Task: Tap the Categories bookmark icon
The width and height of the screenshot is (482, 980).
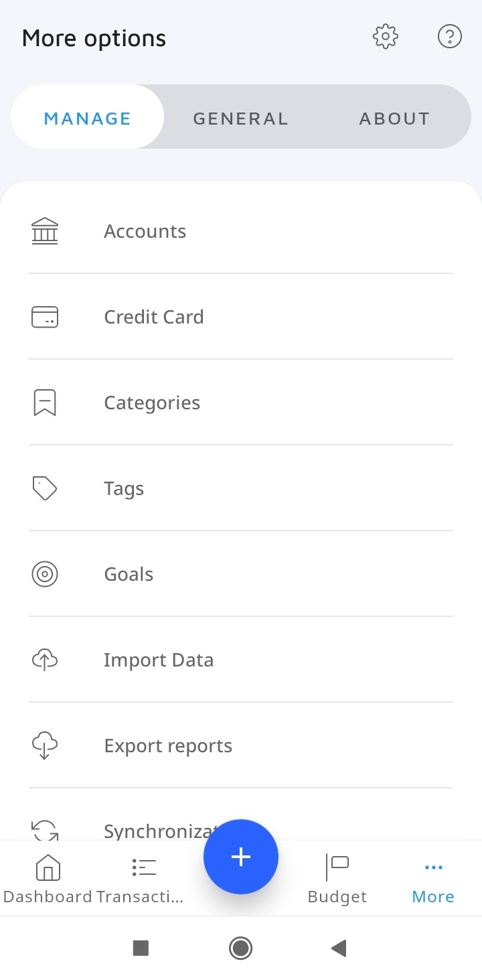Action: tap(45, 403)
